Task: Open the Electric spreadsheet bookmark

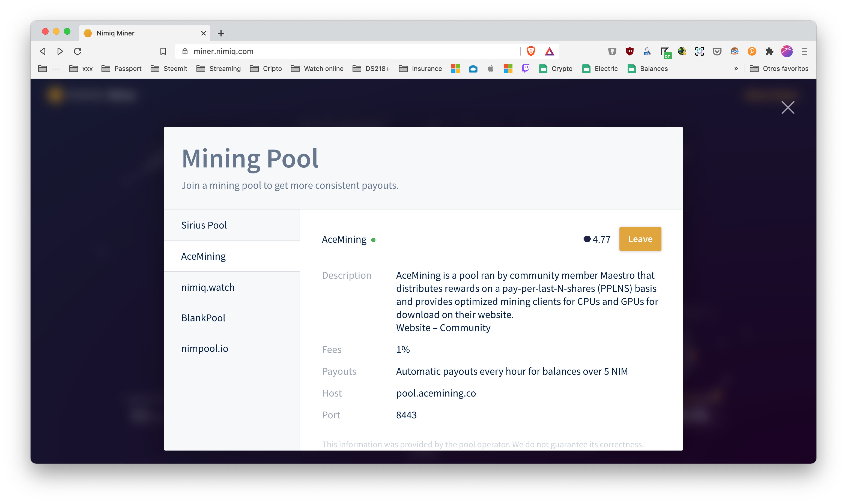Action: pos(600,69)
